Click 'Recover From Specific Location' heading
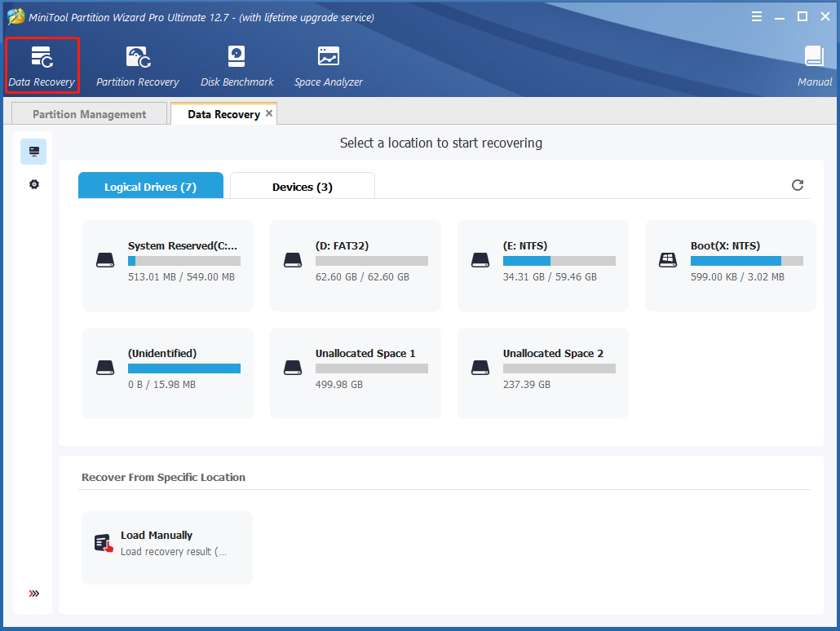The height and width of the screenshot is (631, 840). click(163, 477)
